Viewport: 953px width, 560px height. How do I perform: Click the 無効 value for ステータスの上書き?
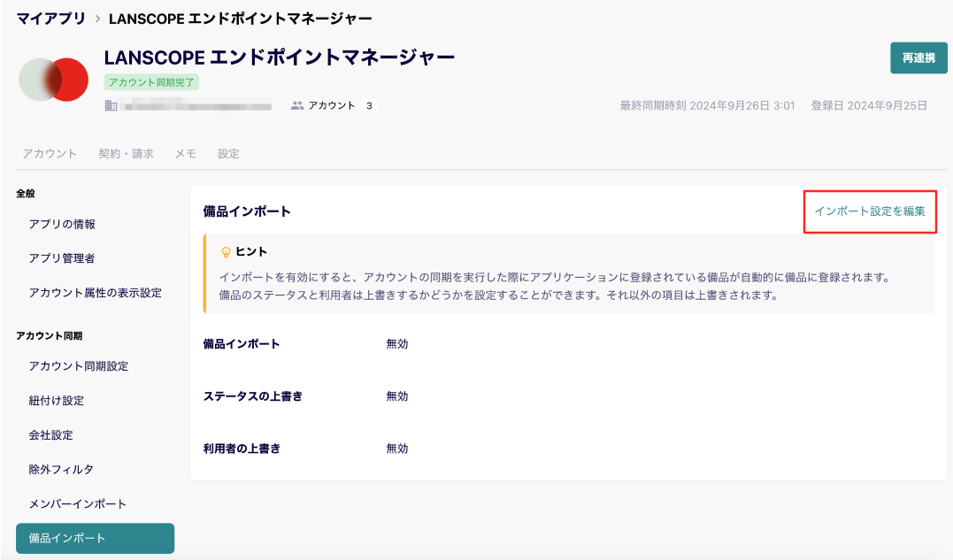pyautogui.click(x=397, y=396)
